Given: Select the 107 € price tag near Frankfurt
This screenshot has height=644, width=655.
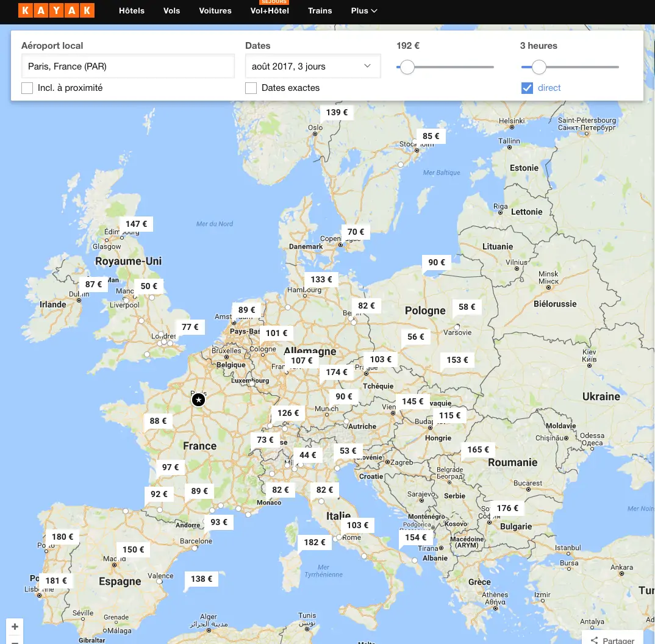Looking at the screenshot, I should coord(302,360).
